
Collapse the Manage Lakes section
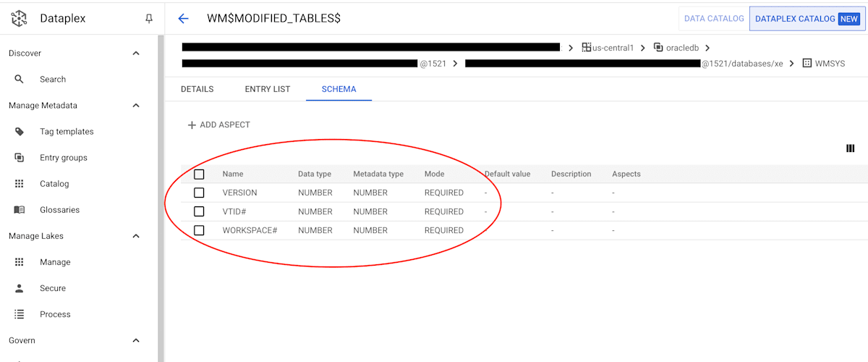(x=136, y=236)
